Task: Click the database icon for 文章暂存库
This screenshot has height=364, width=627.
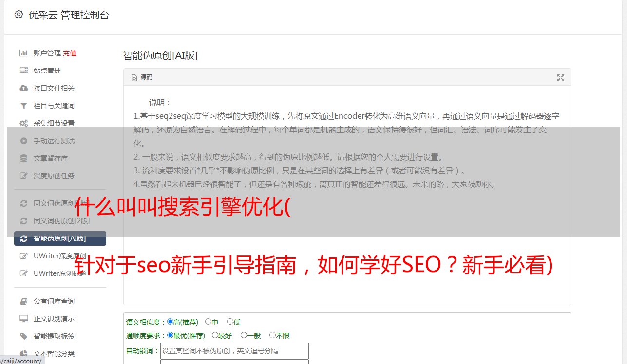Action: [23, 158]
